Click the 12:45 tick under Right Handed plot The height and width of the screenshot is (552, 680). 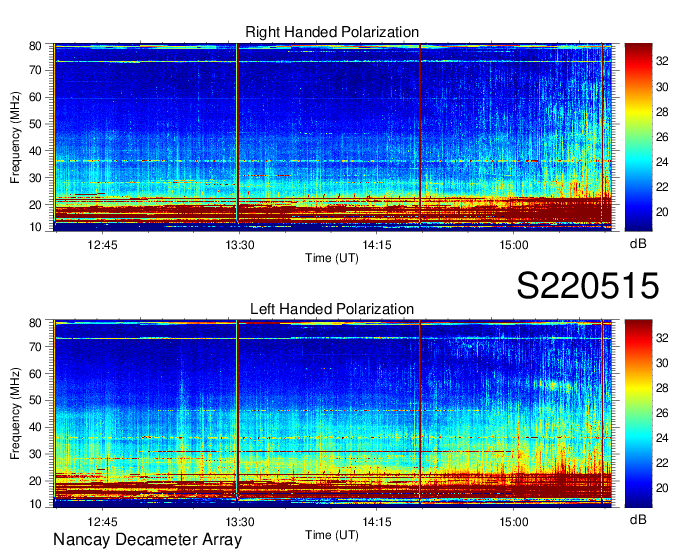coord(102,245)
